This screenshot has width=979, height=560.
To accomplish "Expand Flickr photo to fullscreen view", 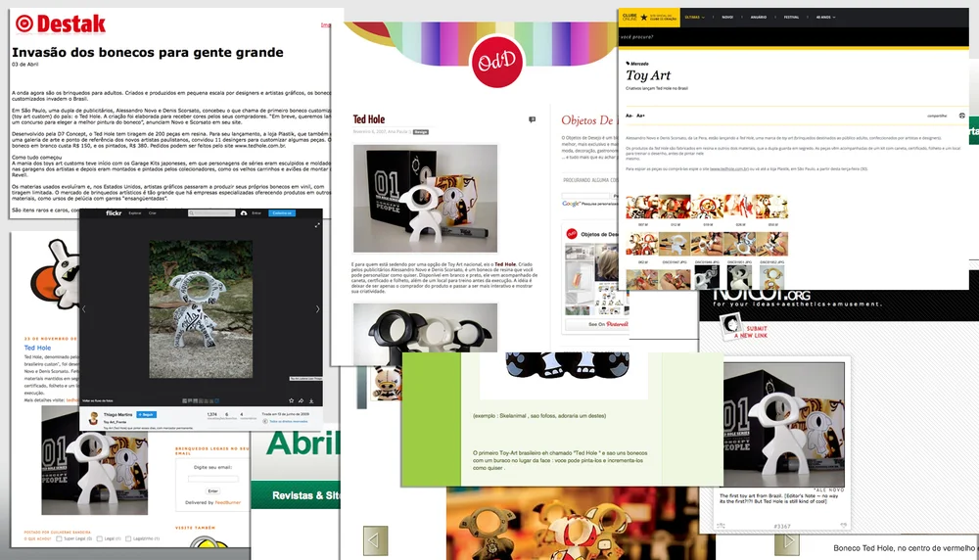I will click(x=317, y=225).
